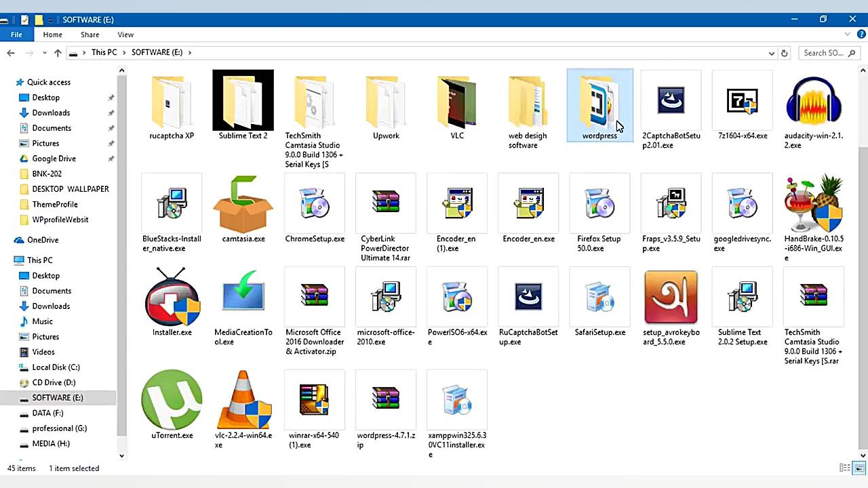The height and width of the screenshot is (488, 868).
Task: Open Quick access in navigation pane
Action: click(49, 82)
